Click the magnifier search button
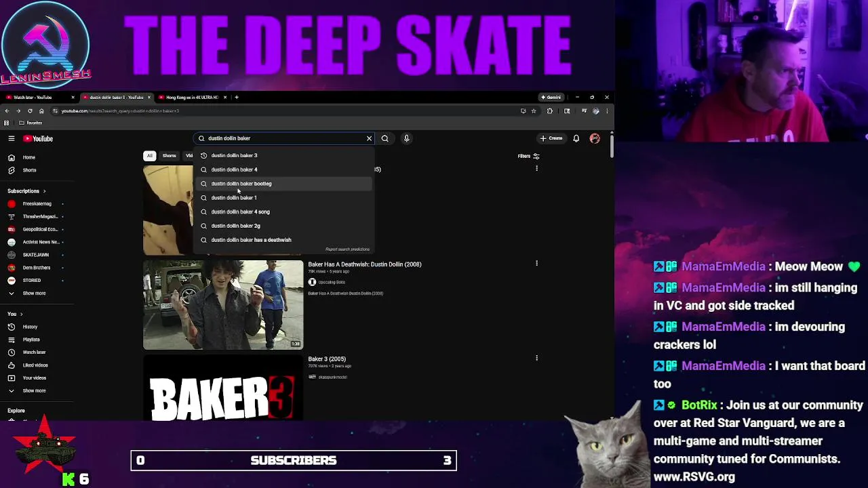The image size is (868, 488). [384, 138]
